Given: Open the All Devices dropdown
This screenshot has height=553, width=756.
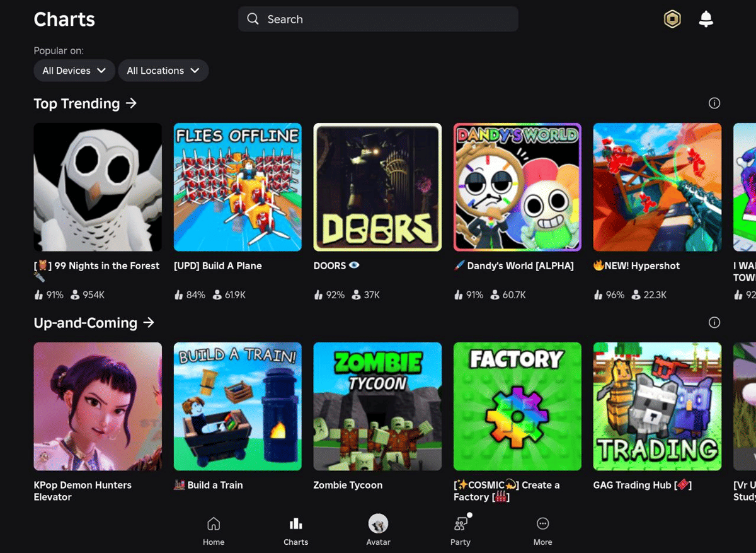Looking at the screenshot, I should [x=74, y=70].
